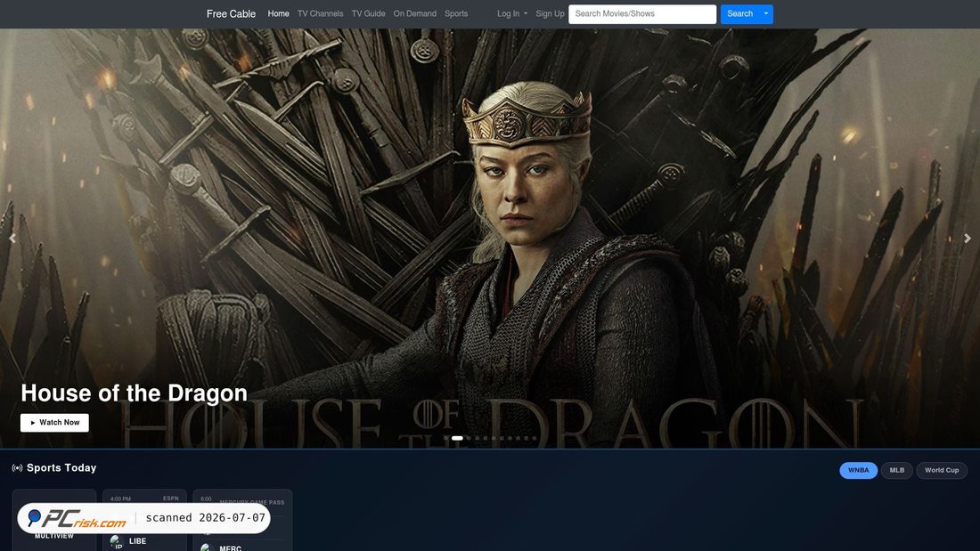Click the live broadcast icon by Sports Today
This screenshot has width=980, height=551.
[x=17, y=468]
